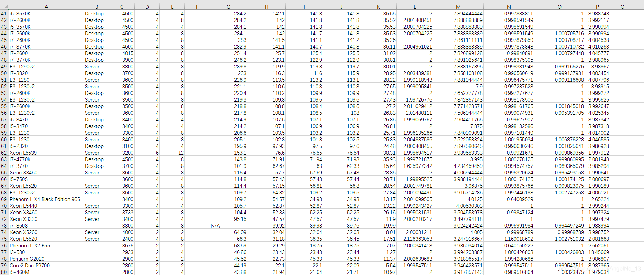Select column G header
644x275 pixels.
(229, 7)
